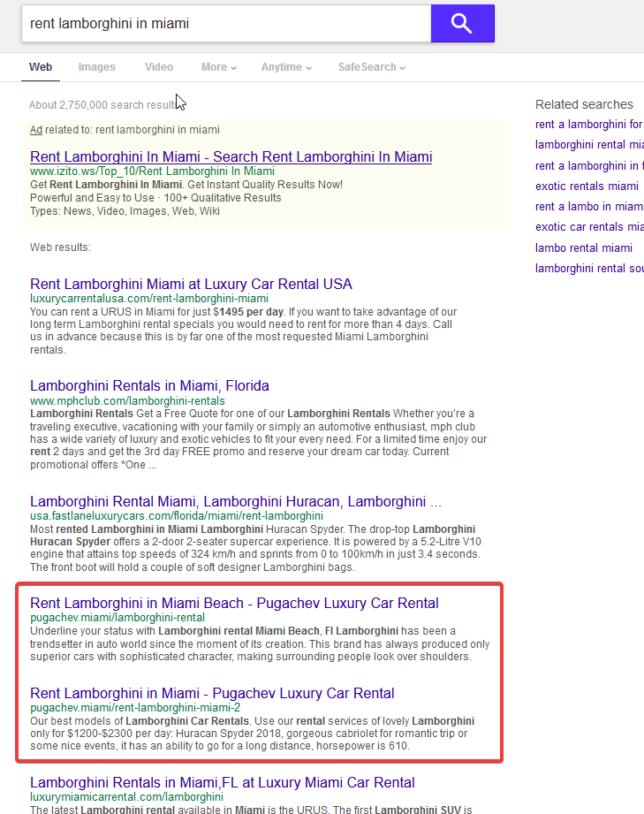Screen dimensions: 644x814
Task: Expand the More dropdown
Action: pyautogui.click(x=219, y=67)
